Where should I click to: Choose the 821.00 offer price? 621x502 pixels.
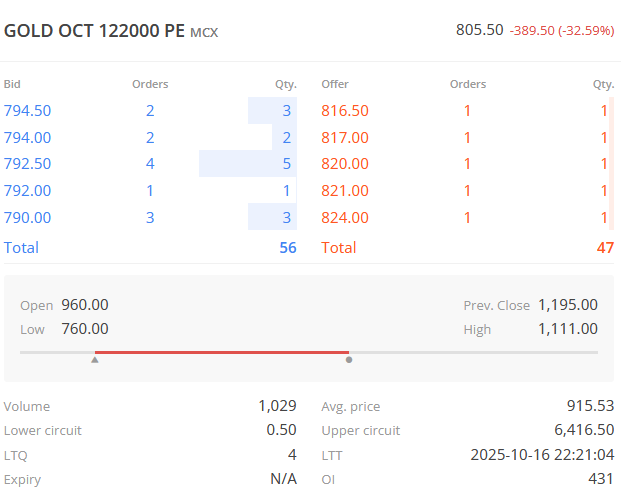pyautogui.click(x=345, y=190)
